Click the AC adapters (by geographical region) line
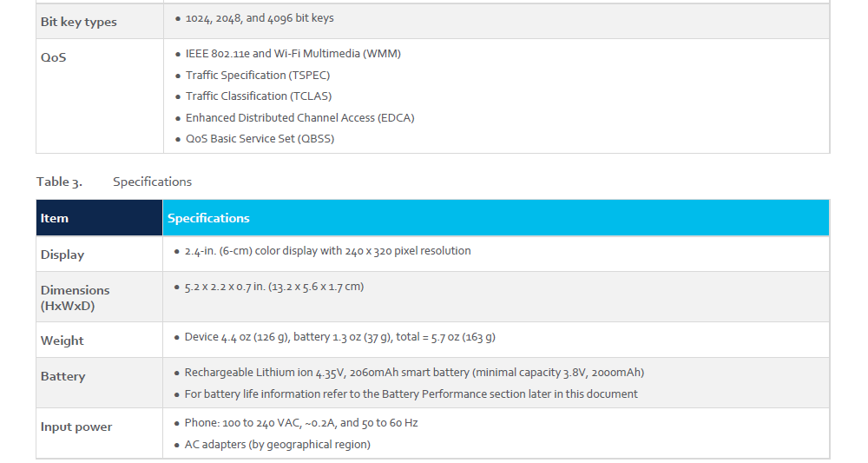This screenshot has width=868, height=463. (278, 445)
